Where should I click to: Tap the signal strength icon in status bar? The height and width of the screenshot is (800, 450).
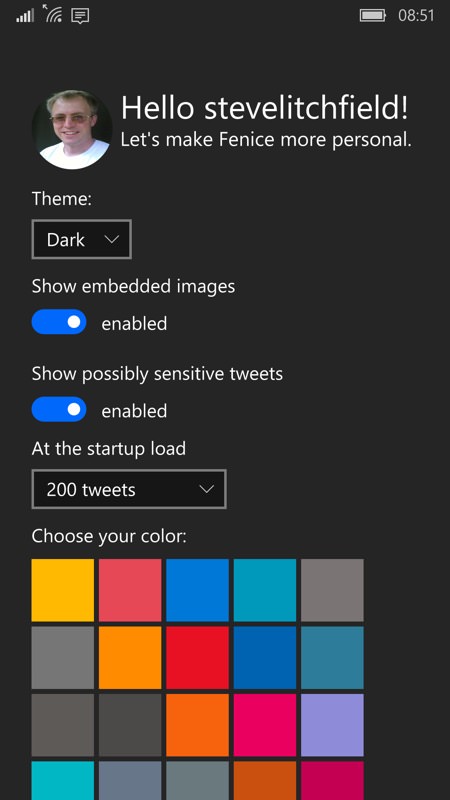click(24, 16)
